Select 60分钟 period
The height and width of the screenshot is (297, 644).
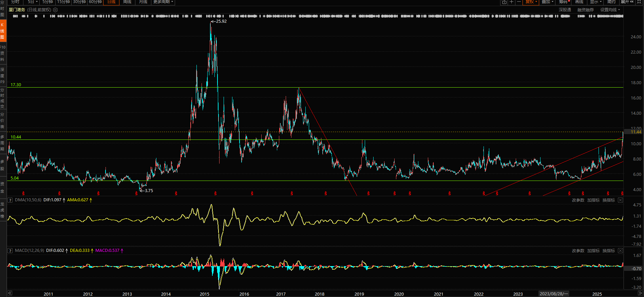coord(95,2)
